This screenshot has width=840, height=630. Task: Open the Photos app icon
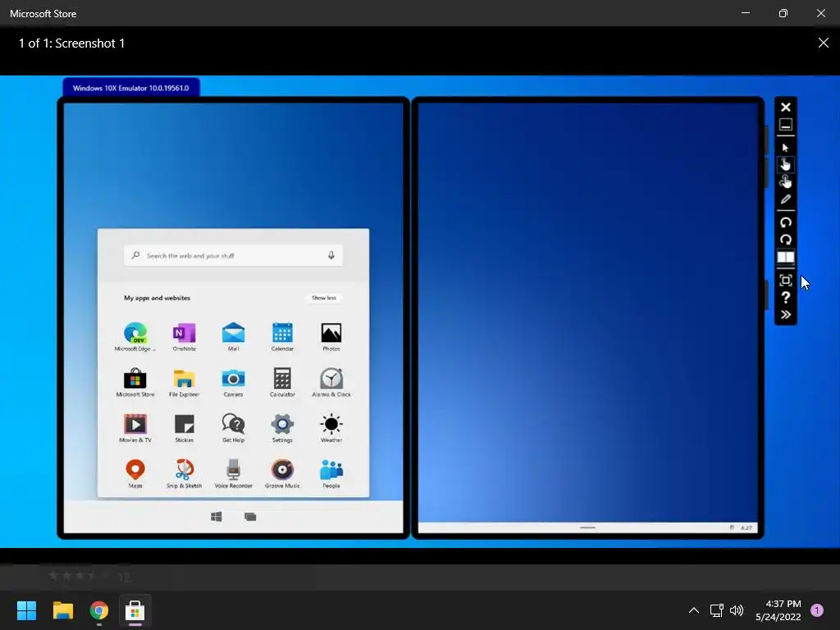tap(331, 333)
